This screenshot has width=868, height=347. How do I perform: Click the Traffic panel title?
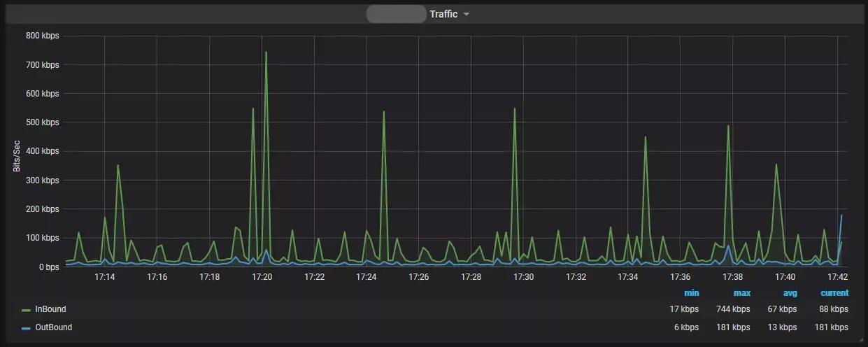click(x=443, y=14)
